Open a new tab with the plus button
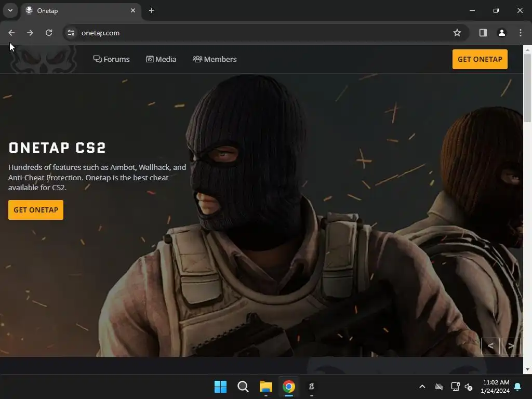Image resolution: width=532 pixels, height=399 pixels. point(152,10)
